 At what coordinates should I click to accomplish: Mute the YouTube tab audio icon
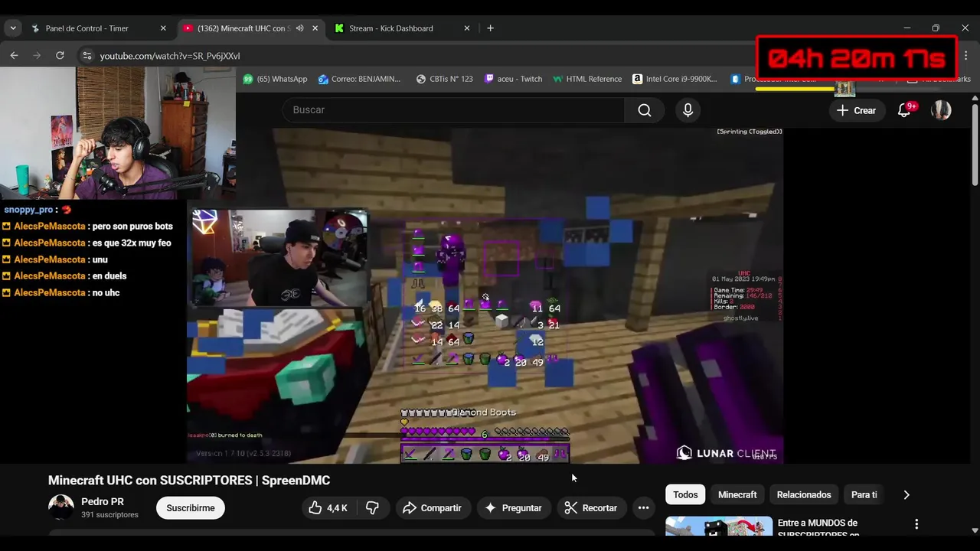coord(300,28)
